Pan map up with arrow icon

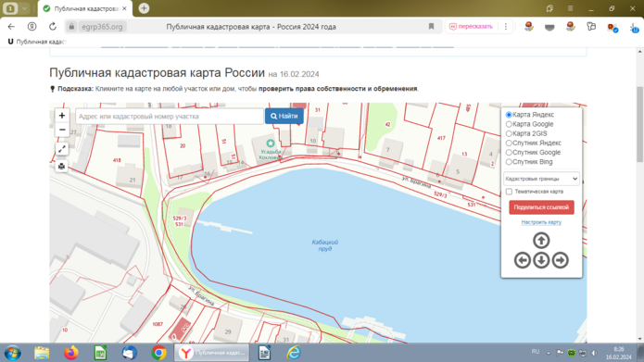click(x=541, y=241)
